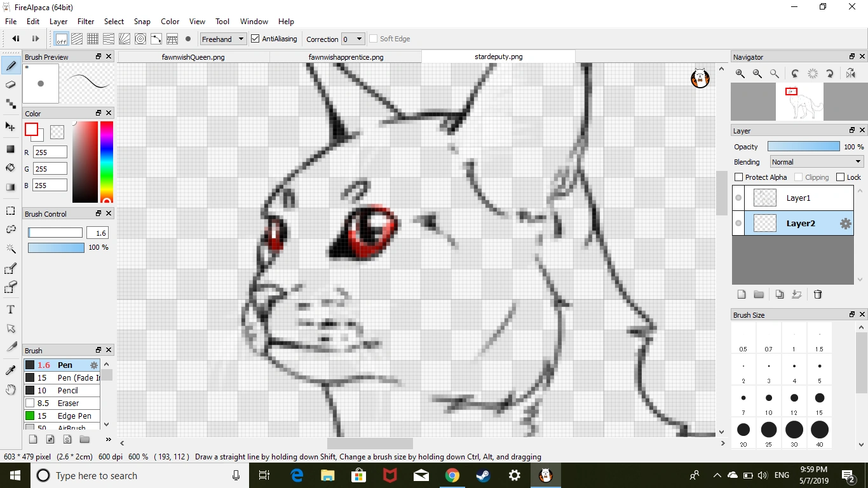Delete the selected layer with trash icon

click(818, 294)
